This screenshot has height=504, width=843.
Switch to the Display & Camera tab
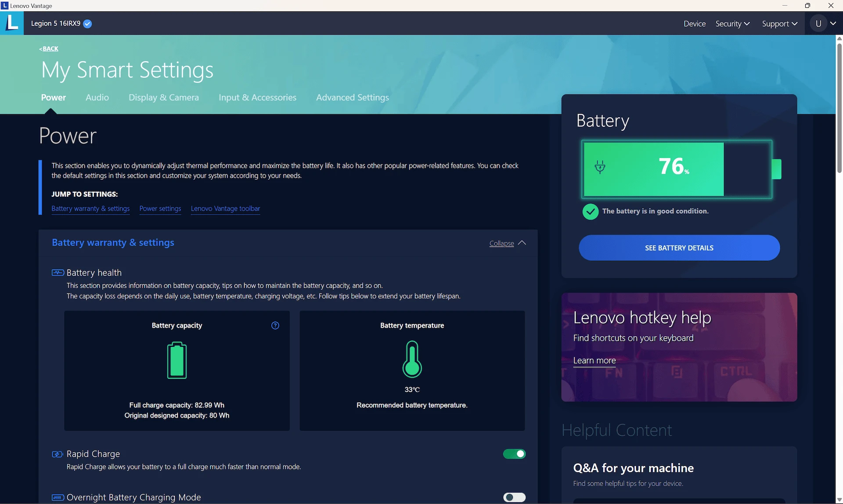tap(164, 97)
